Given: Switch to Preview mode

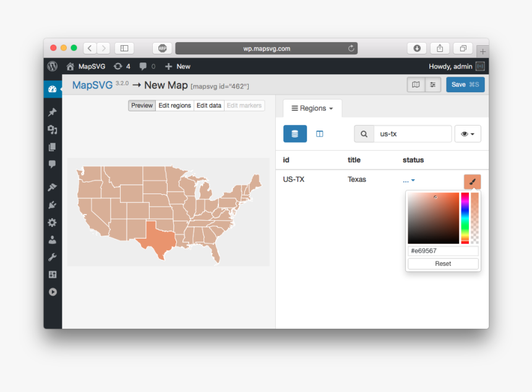Looking at the screenshot, I should coord(142,106).
